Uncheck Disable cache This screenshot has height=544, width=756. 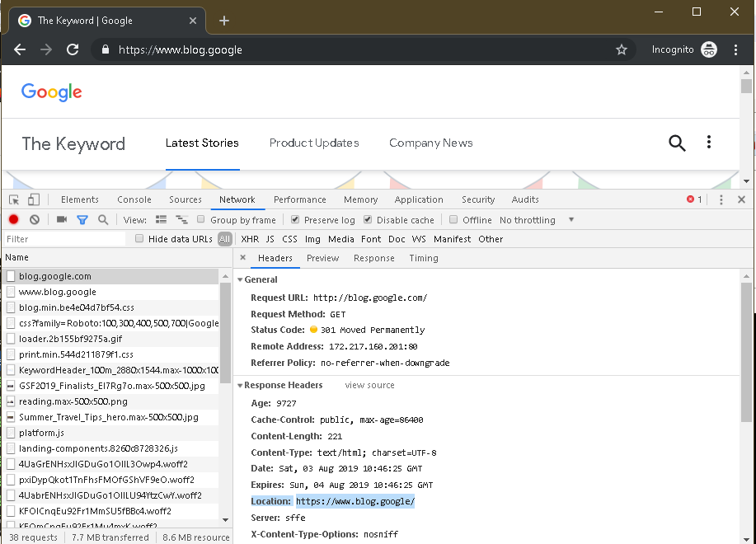coord(368,220)
